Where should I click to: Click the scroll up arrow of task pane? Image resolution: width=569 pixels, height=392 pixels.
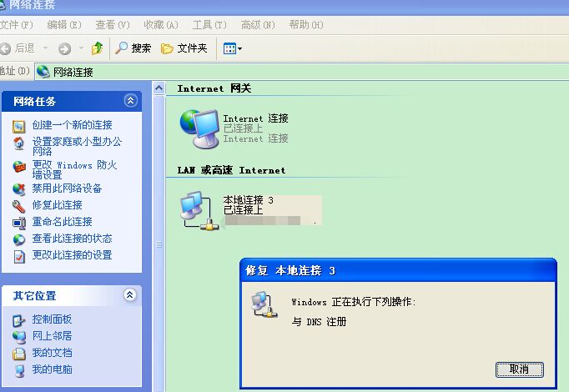click(x=159, y=88)
